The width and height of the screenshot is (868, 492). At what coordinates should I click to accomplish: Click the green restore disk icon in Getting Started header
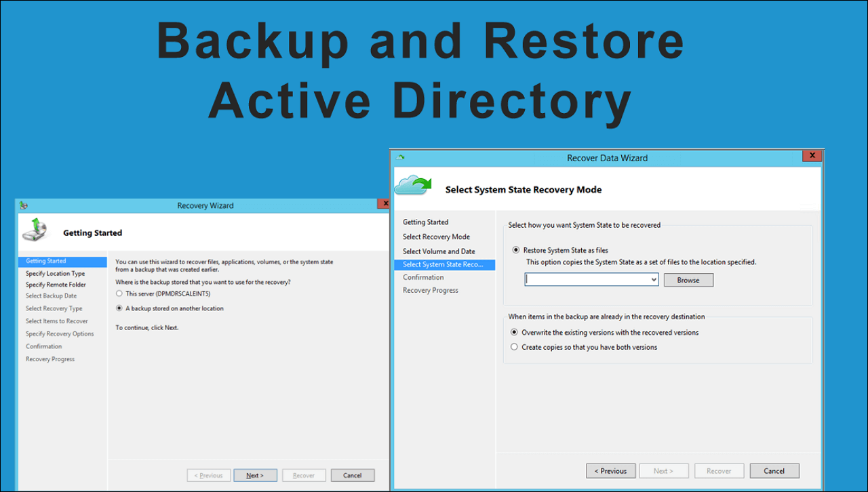pyautogui.click(x=35, y=230)
